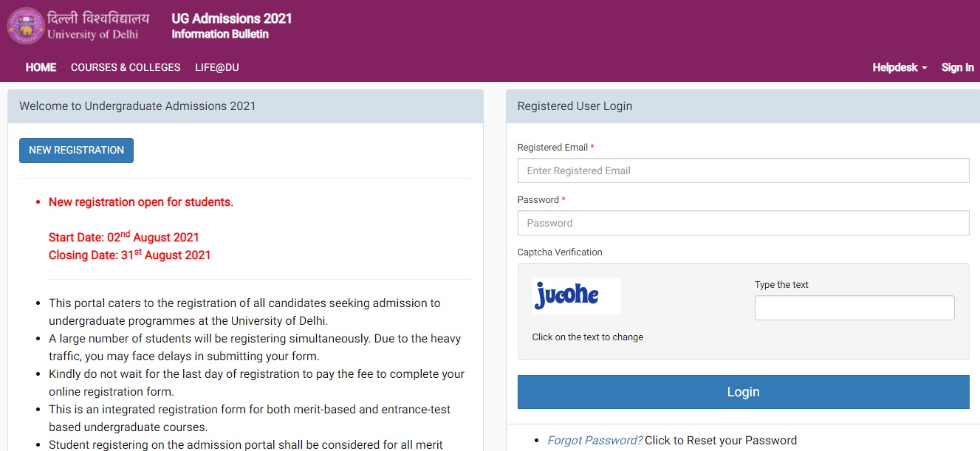Image resolution: width=980 pixels, height=451 pixels.
Task: Click the red registration open notice text
Action: (x=140, y=202)
